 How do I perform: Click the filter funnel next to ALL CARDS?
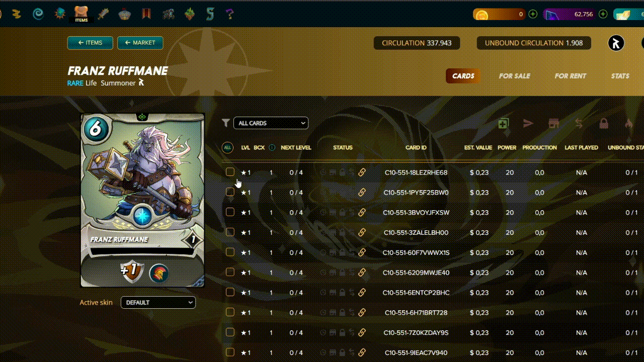click(x=226, y=123)
